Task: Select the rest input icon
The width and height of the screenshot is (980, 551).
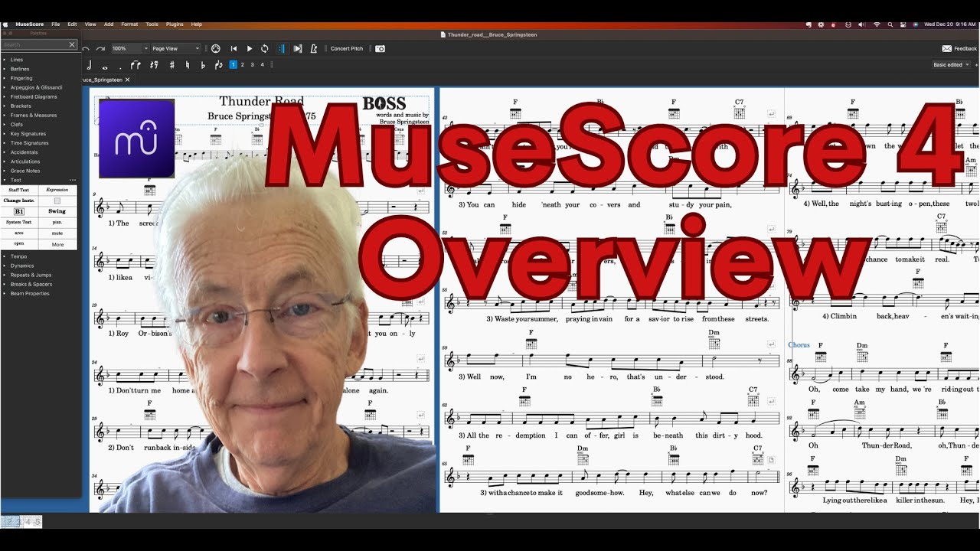Action: (x=154, y=65)
